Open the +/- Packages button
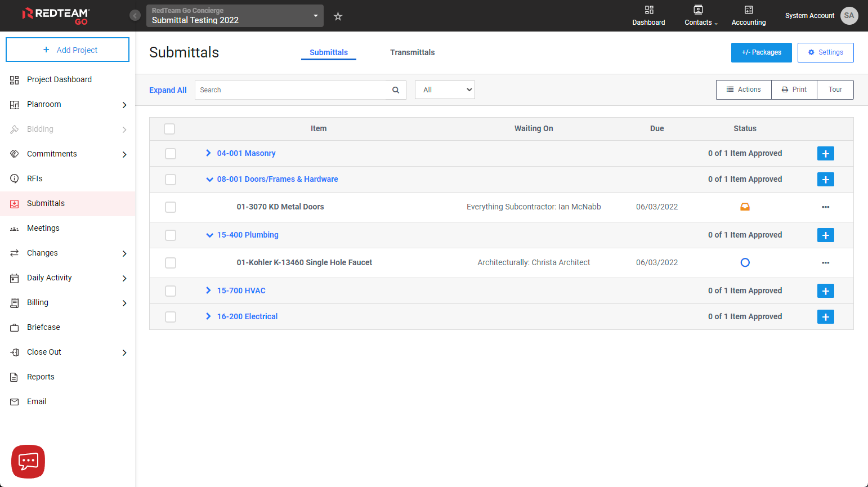 tap(761, 52)
